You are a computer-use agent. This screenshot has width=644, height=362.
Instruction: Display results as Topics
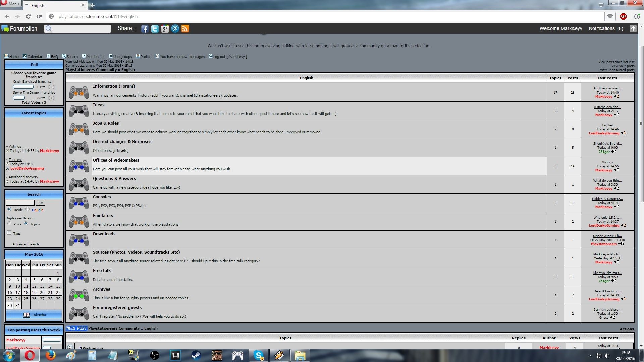26,223
